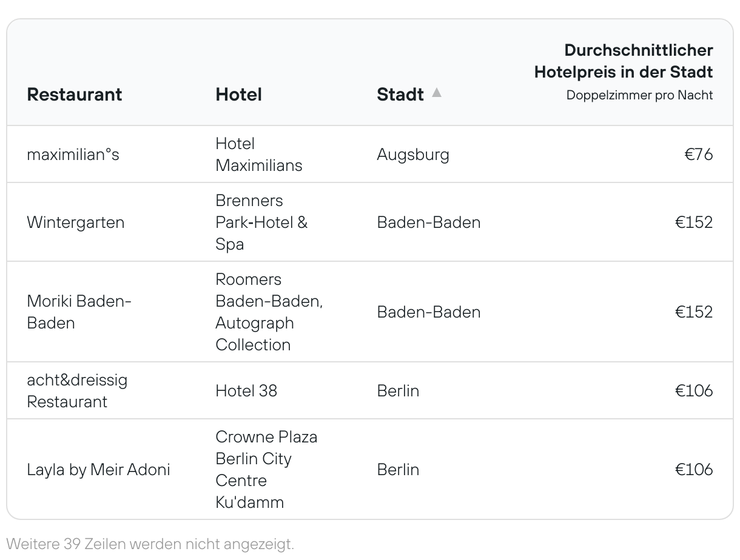Select Roomers Baden-Baden, Autograph Collection cell
This screenshot has height=560, width=740.
point(269,312)
